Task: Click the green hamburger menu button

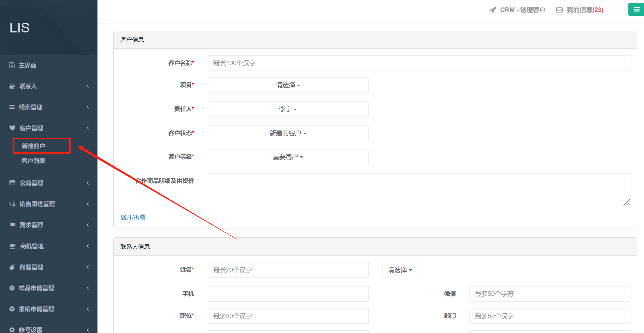Action: tap(636, 9)
